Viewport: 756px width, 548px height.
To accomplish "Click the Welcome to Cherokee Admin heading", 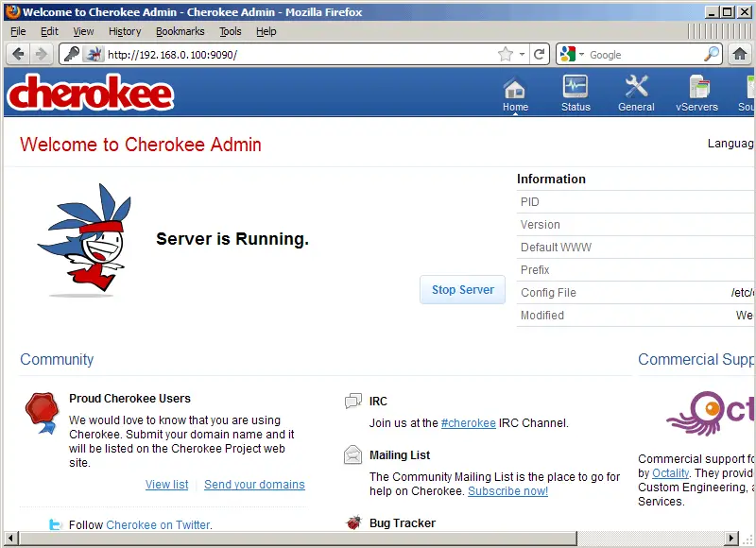I will click(140, 145).
